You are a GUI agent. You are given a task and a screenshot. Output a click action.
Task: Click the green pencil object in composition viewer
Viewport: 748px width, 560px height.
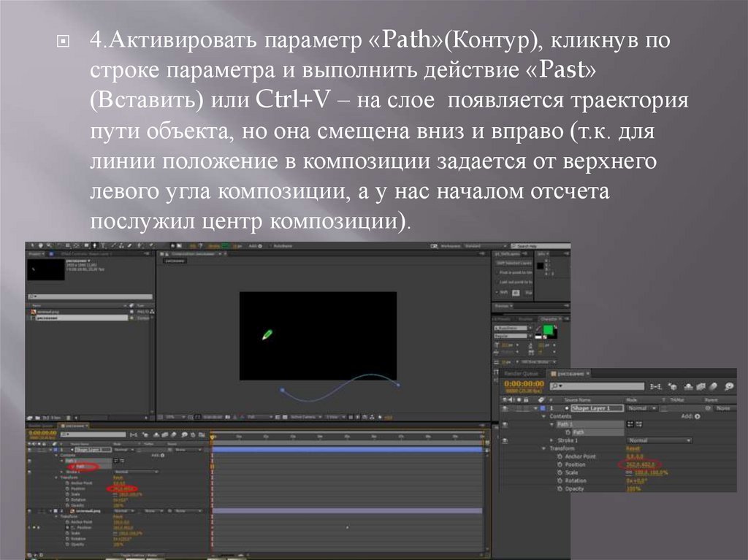[x=267, y=335]
